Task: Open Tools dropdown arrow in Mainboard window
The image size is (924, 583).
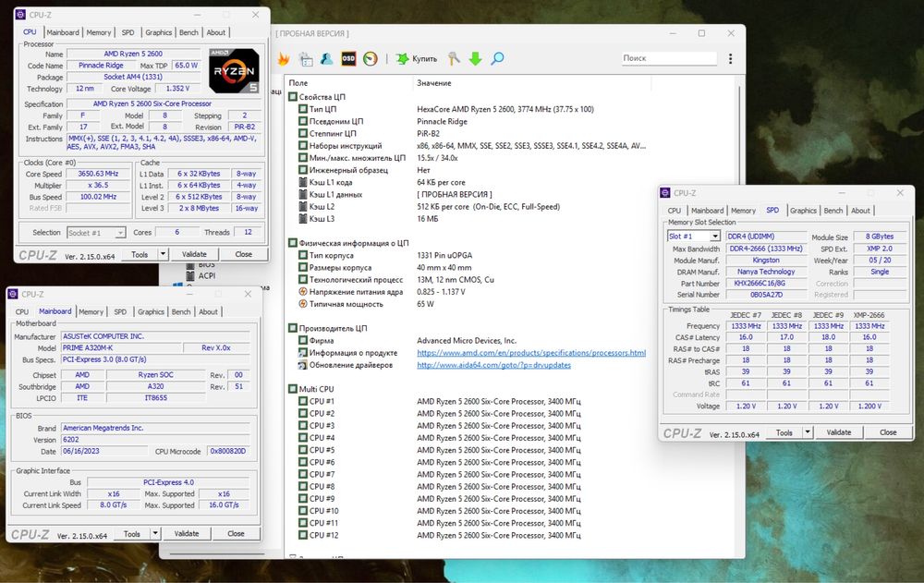Action: coord(155,534)
